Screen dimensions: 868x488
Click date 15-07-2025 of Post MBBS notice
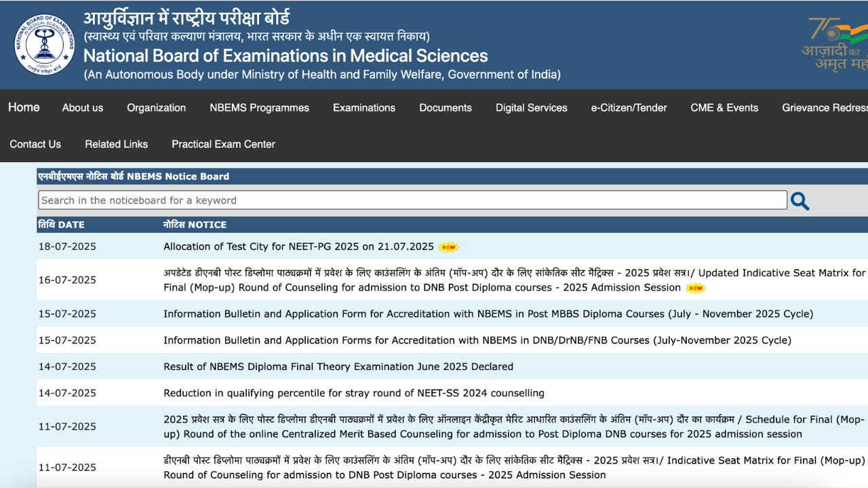click(67, 314)
